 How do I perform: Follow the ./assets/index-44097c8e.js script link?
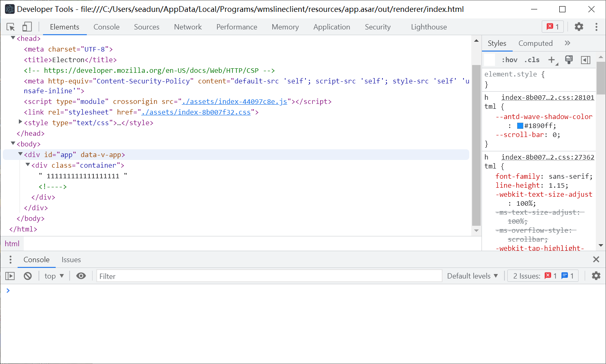tap(235, 101)
